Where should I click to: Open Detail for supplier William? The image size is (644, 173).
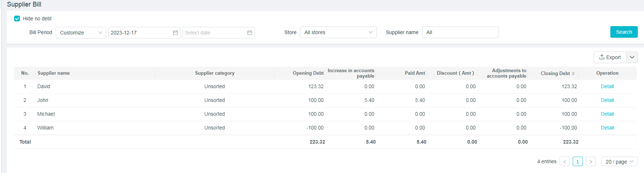coord(607,128)
